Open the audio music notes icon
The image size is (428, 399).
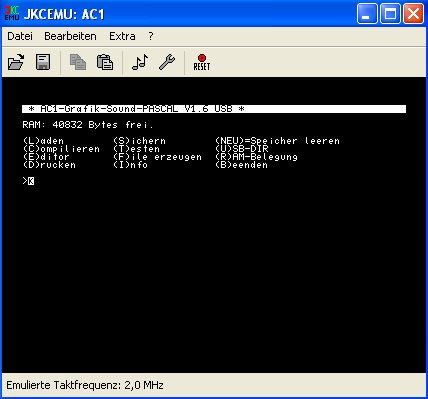tap(140, 62)
